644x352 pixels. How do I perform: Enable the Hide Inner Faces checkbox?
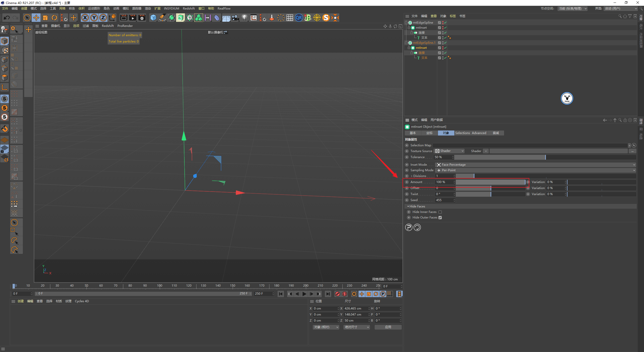(x=440, y=212)
